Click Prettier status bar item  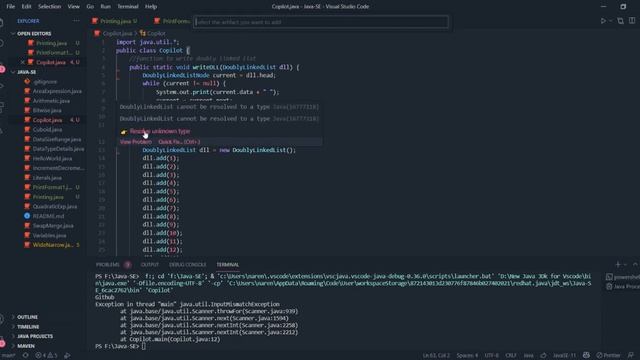(608, 356)
